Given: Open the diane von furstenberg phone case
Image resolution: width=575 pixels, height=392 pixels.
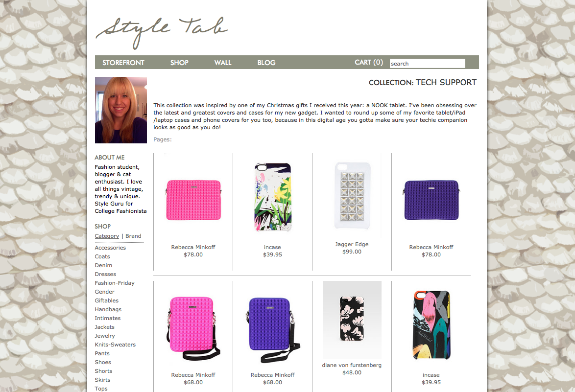Looking at the screenshot, I should pos(352,320).
